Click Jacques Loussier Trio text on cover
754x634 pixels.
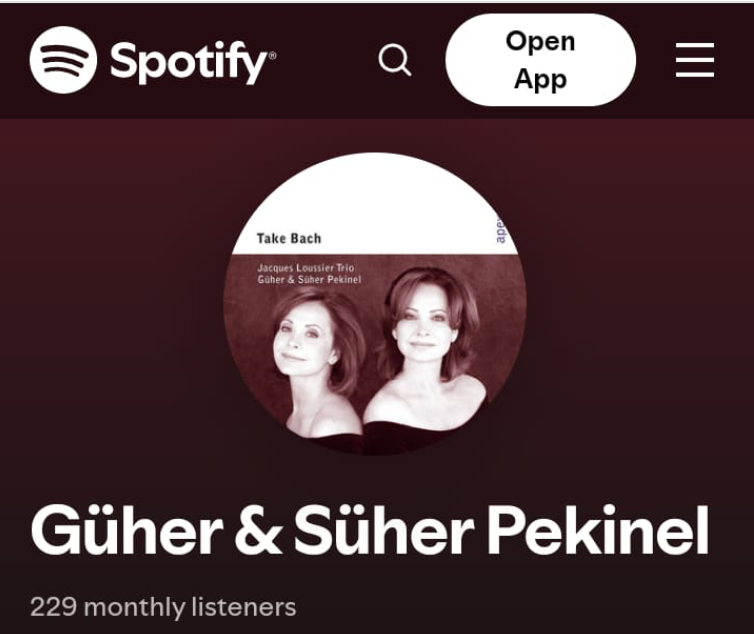click(x=305, y=268)
